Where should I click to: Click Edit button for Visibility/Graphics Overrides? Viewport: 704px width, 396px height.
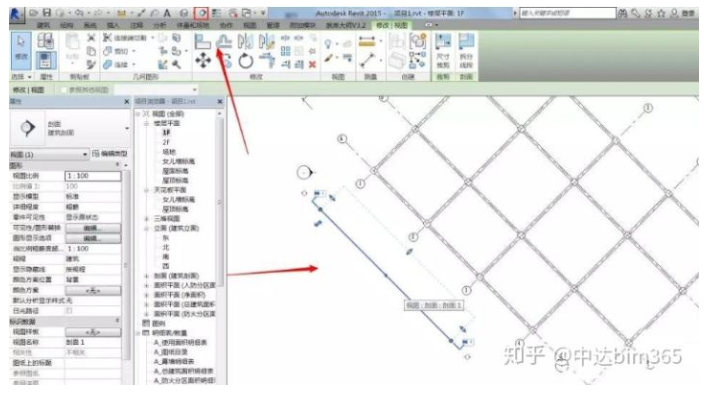point(93,228)
